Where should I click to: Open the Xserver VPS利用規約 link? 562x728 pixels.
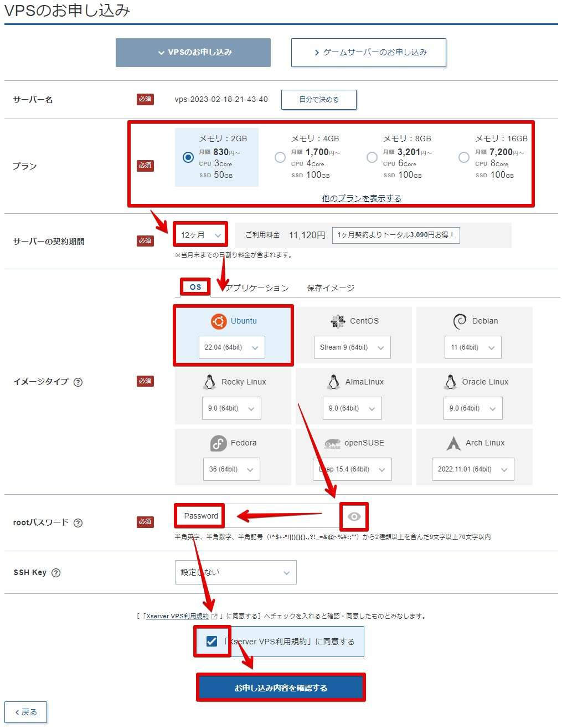[x=178, y=616]
